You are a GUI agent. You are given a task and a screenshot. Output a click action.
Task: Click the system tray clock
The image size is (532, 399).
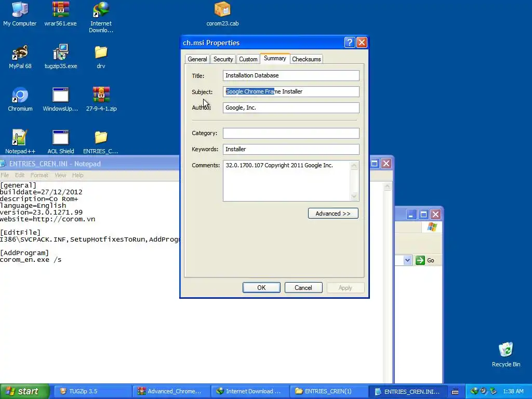click(x=513, y=391)
